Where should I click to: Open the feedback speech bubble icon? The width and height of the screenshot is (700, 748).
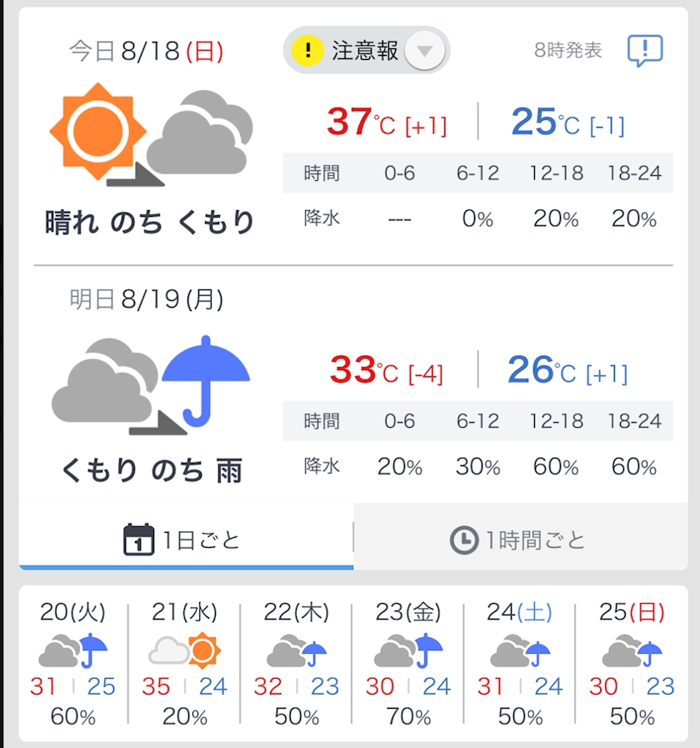[x=645, y=50]
